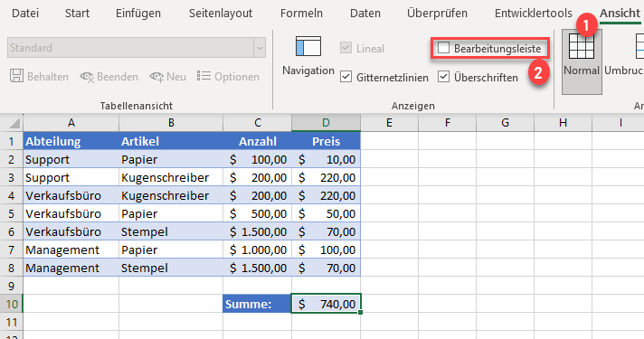644x339 pixels.
Task: Click the Anzahl header cell
Action: 258,141
